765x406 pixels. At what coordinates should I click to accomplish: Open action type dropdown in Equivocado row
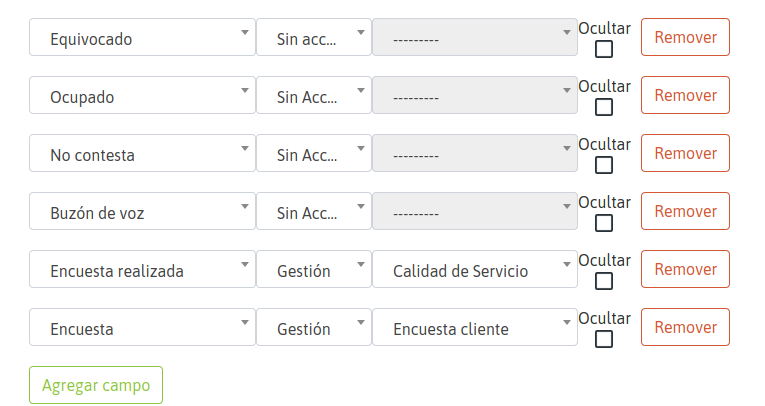coord(314,38)
